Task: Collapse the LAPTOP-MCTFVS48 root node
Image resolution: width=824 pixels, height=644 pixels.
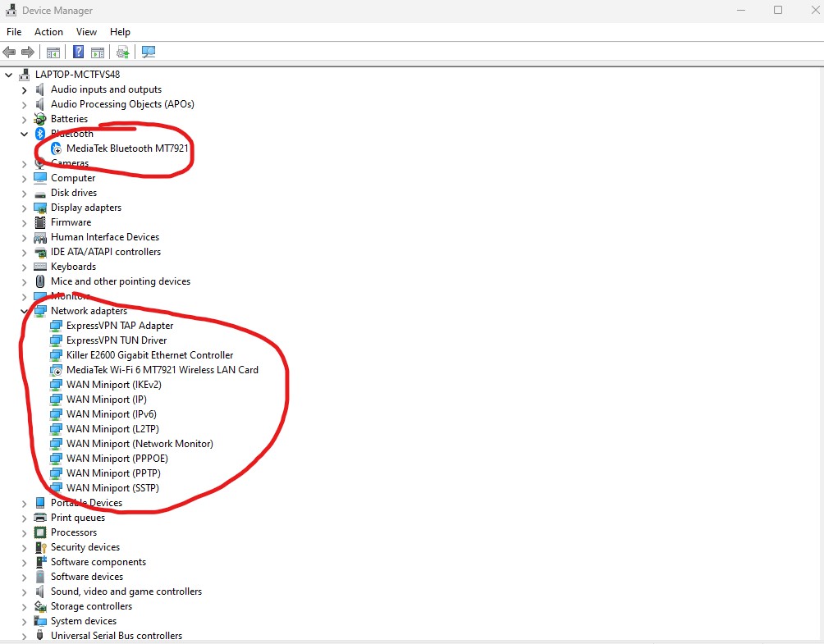Action: (8, 75)
